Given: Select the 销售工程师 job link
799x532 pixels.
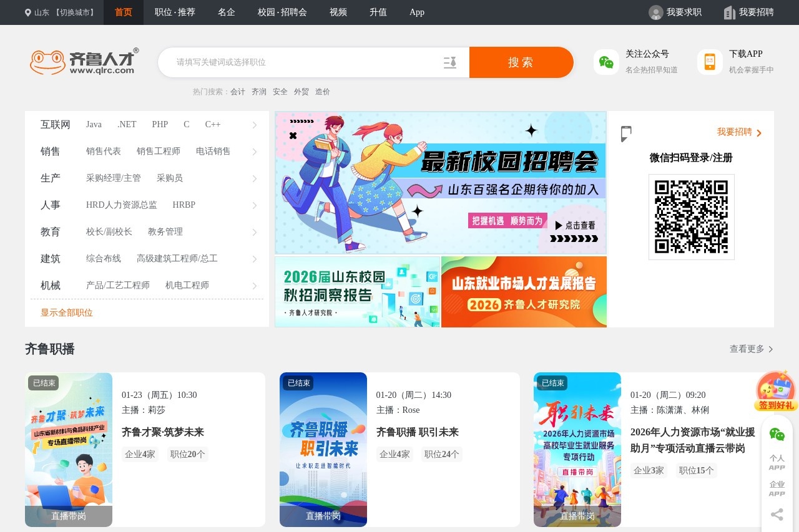Looking at the screenshot, I should (159, 152).
